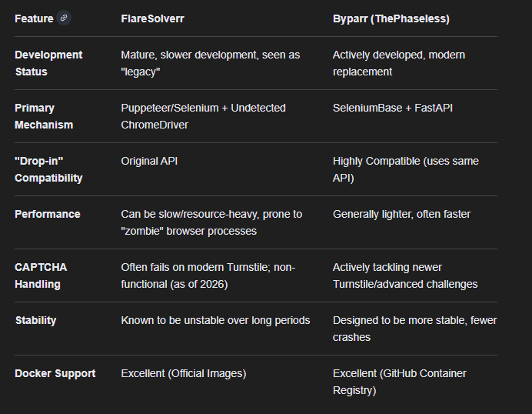Image resolution: width=532 pixels, height=414 pixels.
Task: Select the FlareSolverr column header
Action: pos(152,18)
